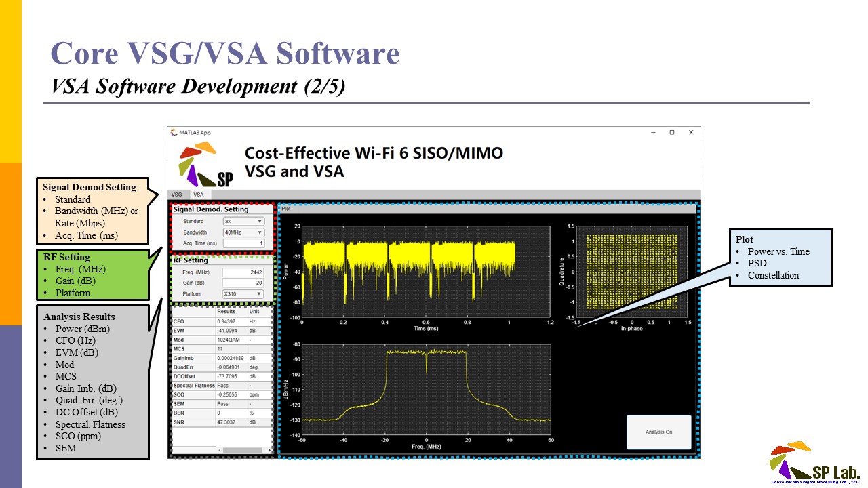Click the SCO value -0.25055

(x=231, y=395)
